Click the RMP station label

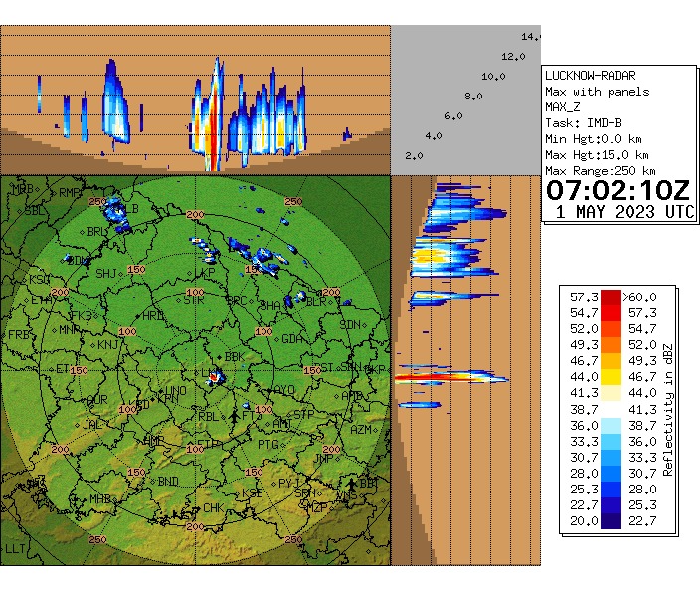point(70,193)
